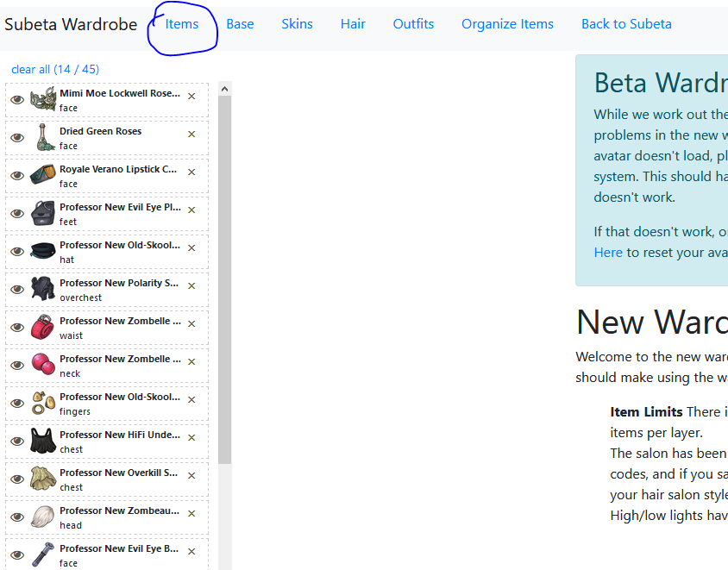Open the Outfits tab
The image size is (728, 570).
point(413,24)
